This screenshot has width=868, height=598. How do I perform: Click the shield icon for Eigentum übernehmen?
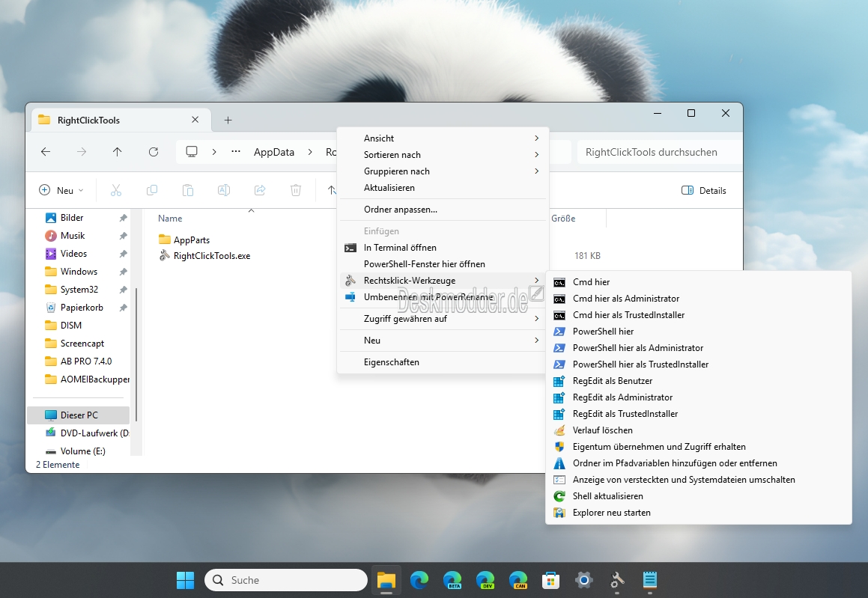(559, 447)
